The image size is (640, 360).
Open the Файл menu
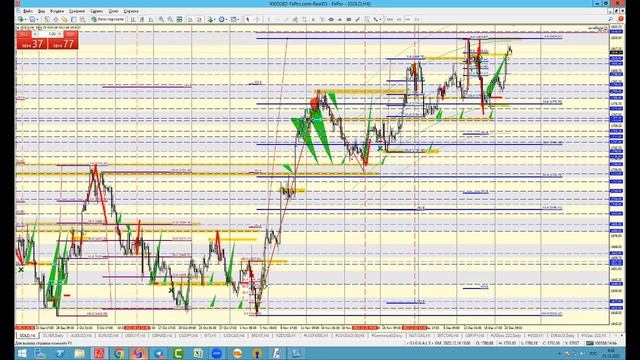[x=27, y=11]
